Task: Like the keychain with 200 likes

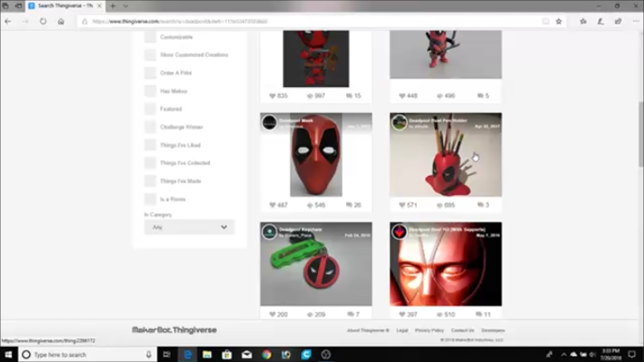Action: 272,315
